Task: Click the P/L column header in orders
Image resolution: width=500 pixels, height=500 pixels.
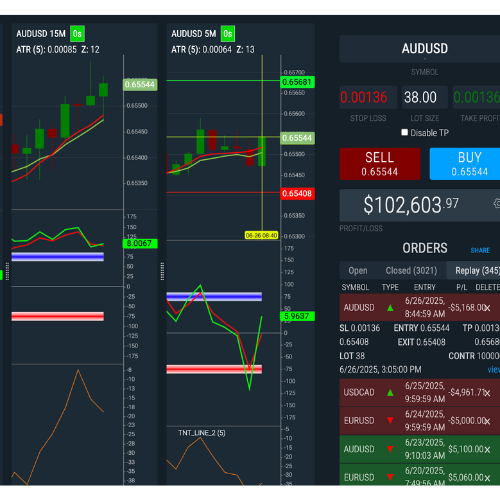Action: (x=462, y=287)
